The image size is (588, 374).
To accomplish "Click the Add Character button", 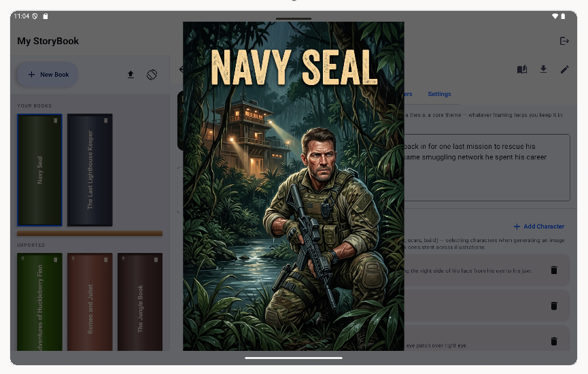I will pyautogui.click(x=539, y=226).
